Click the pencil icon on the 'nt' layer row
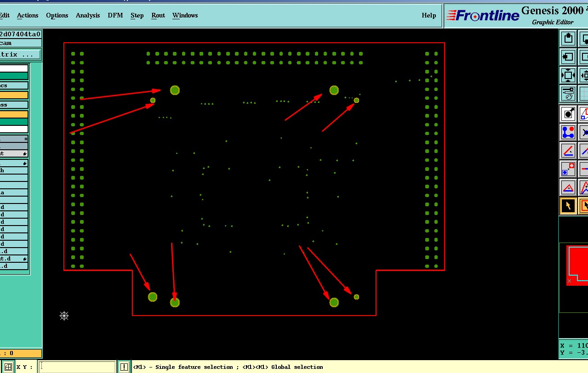This screenshot has height=373, width=588. coord(25,153)
